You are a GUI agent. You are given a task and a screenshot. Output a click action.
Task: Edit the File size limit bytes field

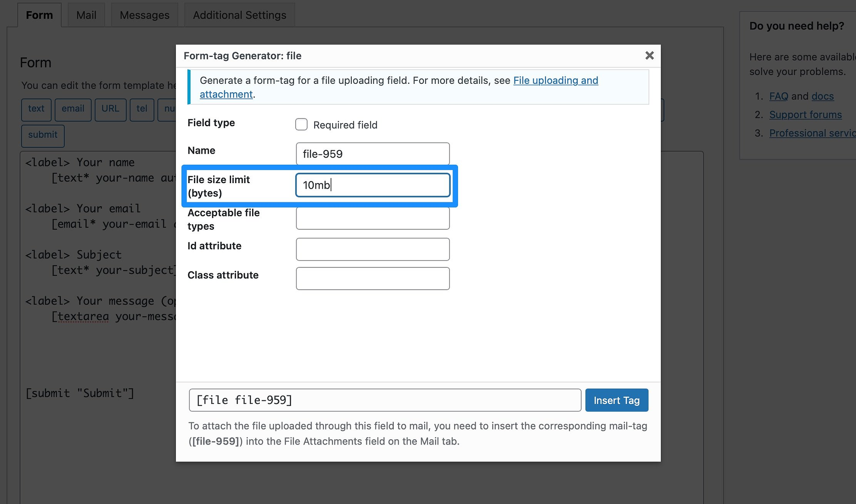(373, 184)
